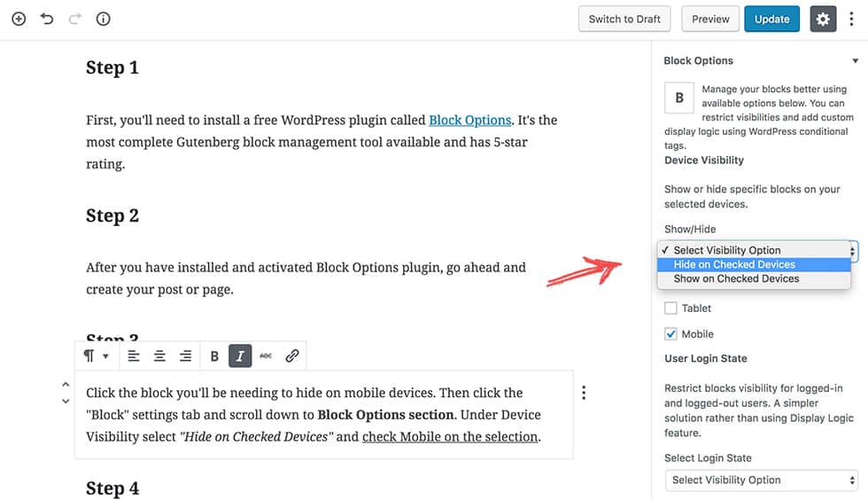
Task: Click the 'Select Login State' label
Action: click(x=708, y=457)
